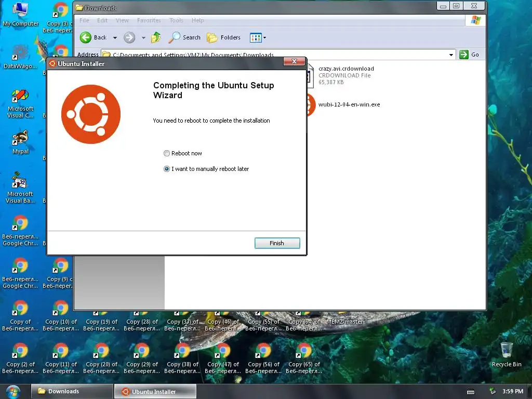The height and width of the screenshot is (399, 532).
Task: Minimize the Downloads window
Action: [443, 6]
